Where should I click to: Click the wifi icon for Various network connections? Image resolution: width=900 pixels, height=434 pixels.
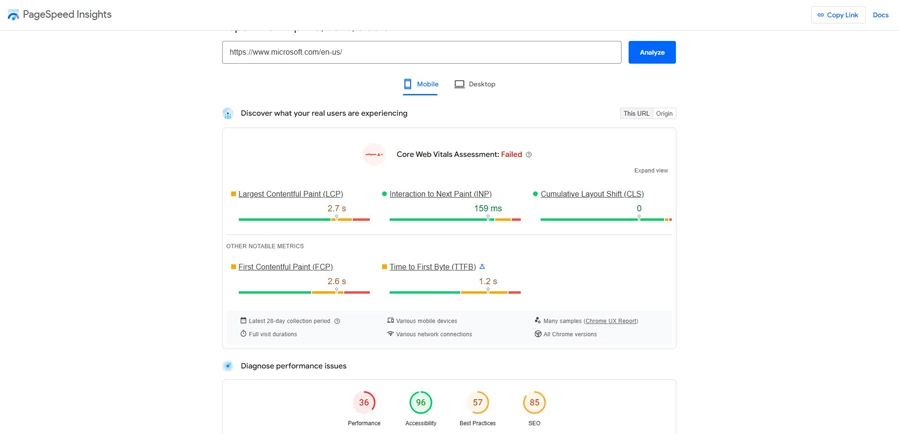(x=390, y=334)
